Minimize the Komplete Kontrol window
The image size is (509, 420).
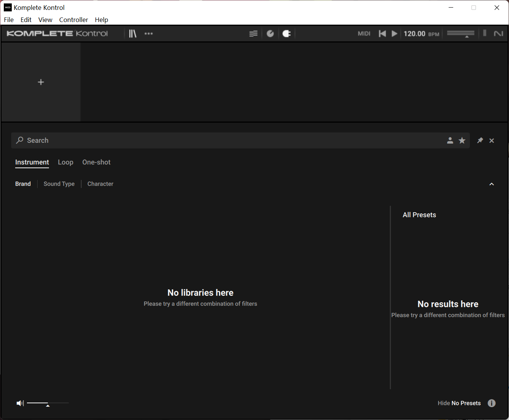pyautogui.click(x=451, y=8)
